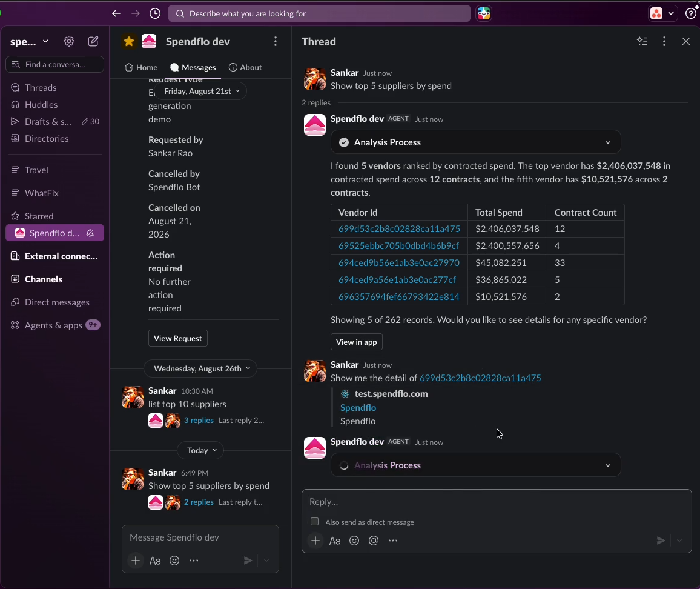Switch to the About tab
The image size is (700, 589).
pyautogui.click(x=245, y=67)
